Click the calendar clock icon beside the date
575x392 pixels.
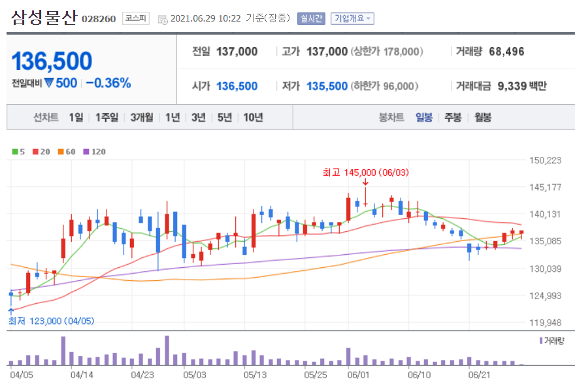[x=163, y=20]
